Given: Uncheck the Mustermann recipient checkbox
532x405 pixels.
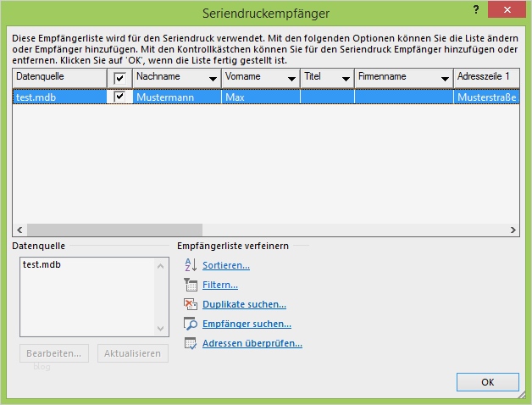Looking at the screenshot, I should 119,97.
